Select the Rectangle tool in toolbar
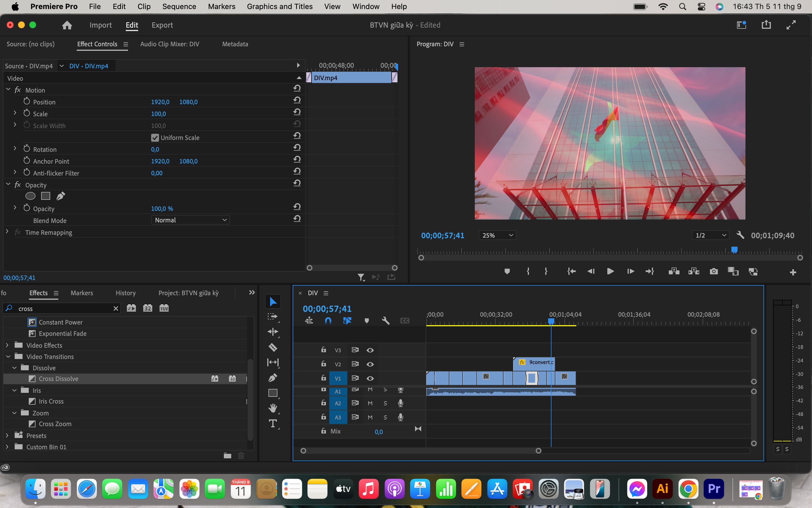The width and height of the screenshot is (812, 508). pyautogui.click(x=273, y=393)
